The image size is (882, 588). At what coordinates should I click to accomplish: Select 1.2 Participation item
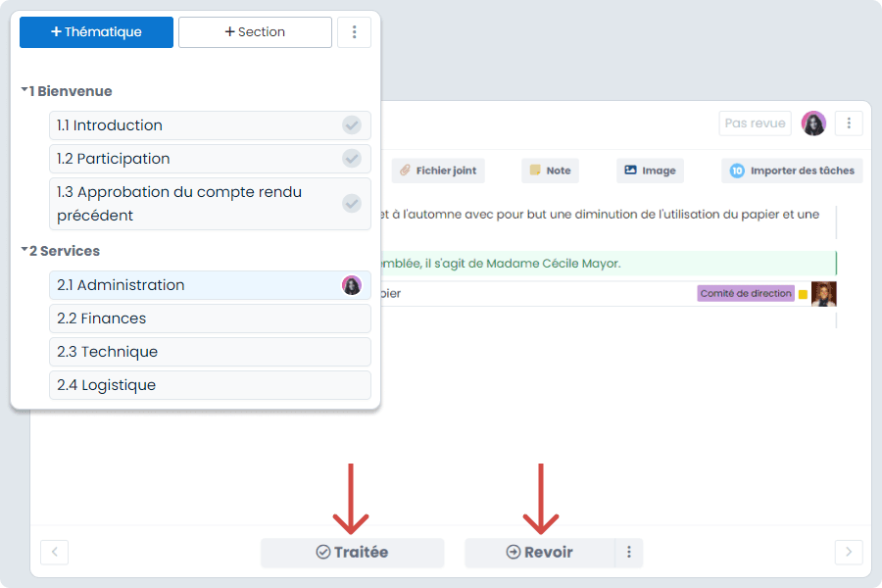click(x=210, y=159)
